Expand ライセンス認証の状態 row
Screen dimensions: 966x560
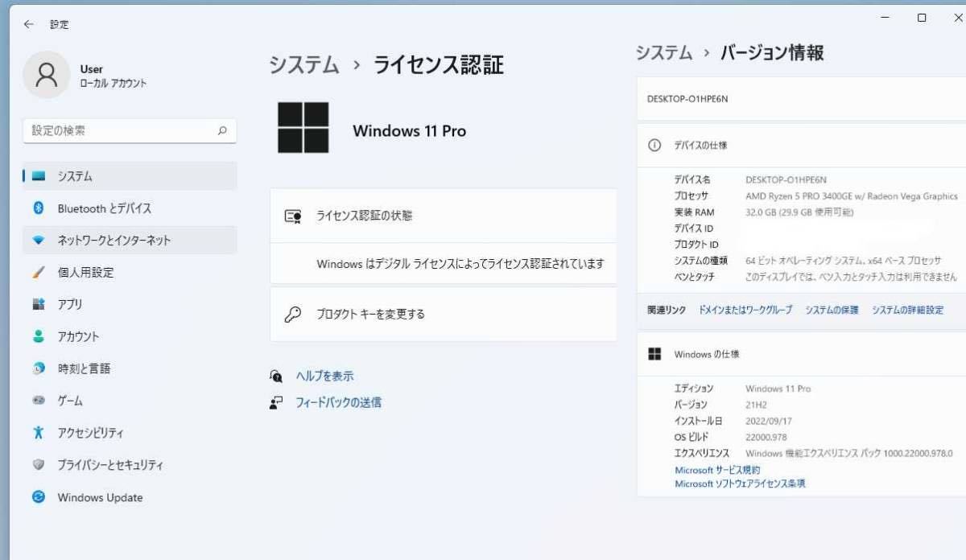tap(444, 216)
